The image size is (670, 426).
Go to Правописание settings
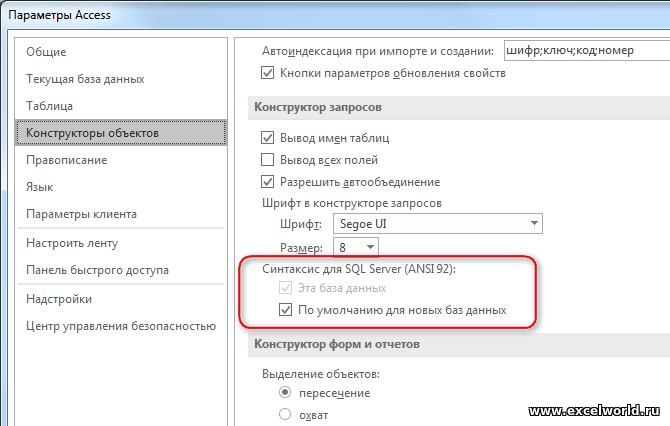[67, 160]
